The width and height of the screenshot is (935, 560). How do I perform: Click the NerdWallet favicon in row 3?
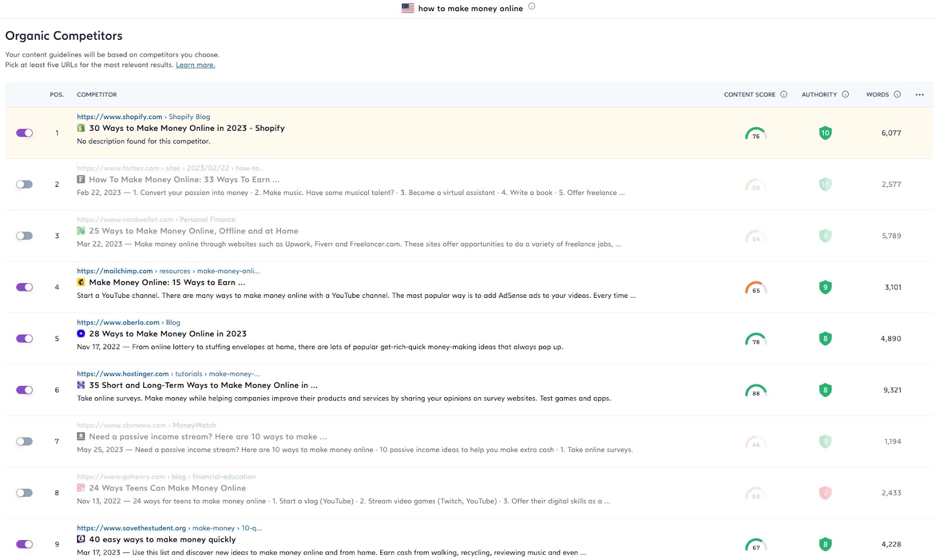tap(81, 231)
